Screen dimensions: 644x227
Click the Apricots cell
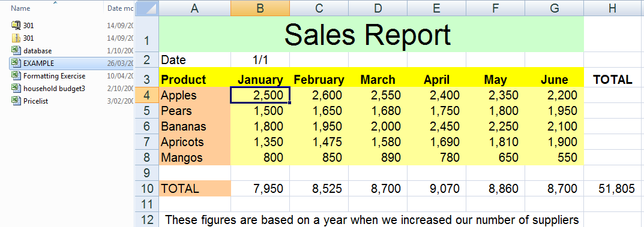pos(194,142)
